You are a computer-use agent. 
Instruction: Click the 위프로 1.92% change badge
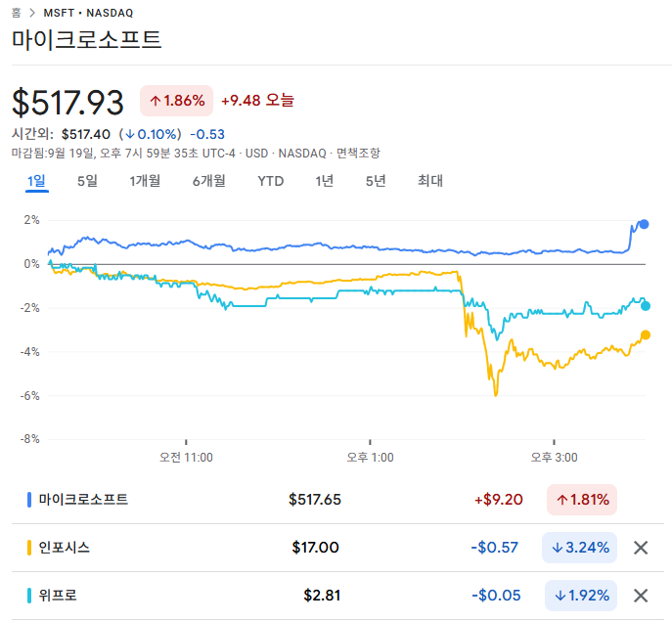pos(581,596)
